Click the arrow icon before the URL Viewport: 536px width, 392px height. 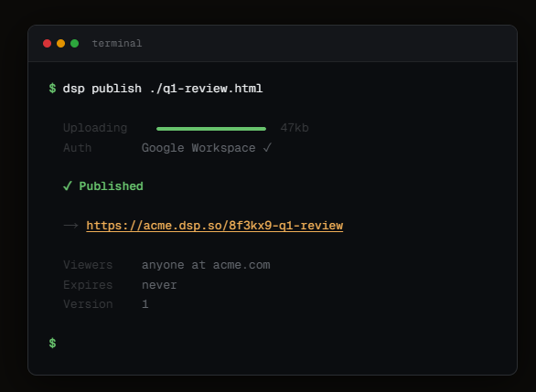(x=70, y=226)
